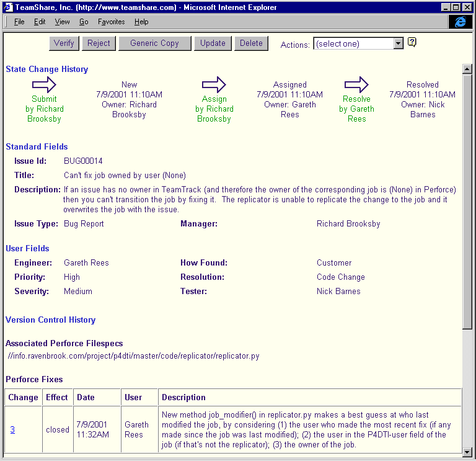Viewport: 476px width, 461px height.
Task: Click the Generic Copy button
Action: coord(154,43)
